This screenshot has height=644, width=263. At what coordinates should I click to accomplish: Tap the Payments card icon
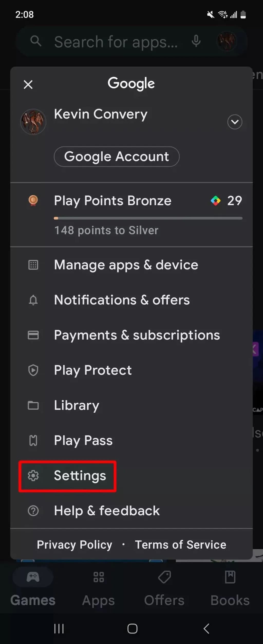point(33,335)
